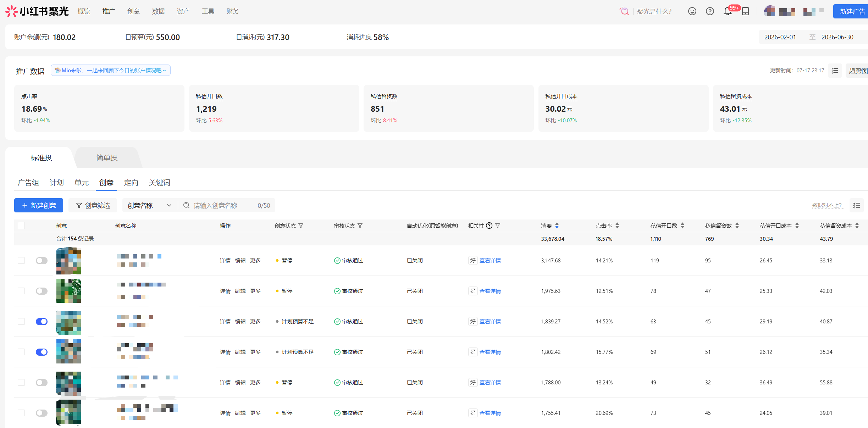Sort by the spend column arrows
The width and height of the screenshot is (868, 428).
coord(557,226)
